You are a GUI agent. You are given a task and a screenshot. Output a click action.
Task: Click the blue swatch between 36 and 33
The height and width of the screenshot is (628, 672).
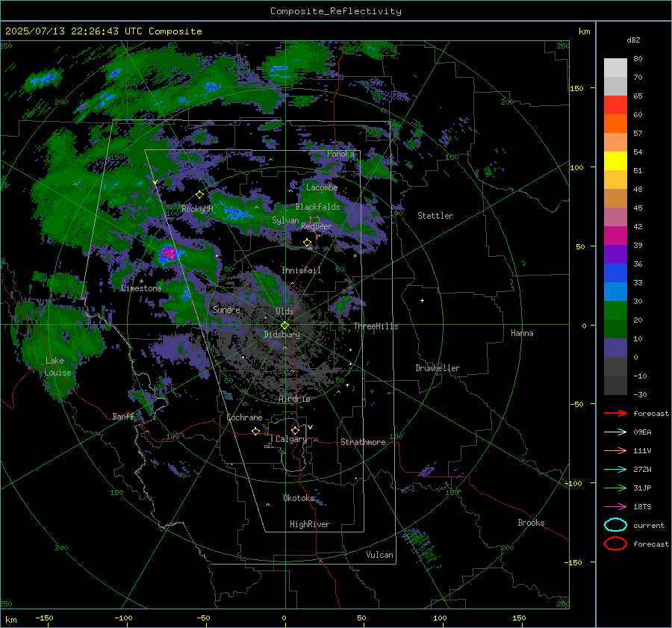point(615,273)
